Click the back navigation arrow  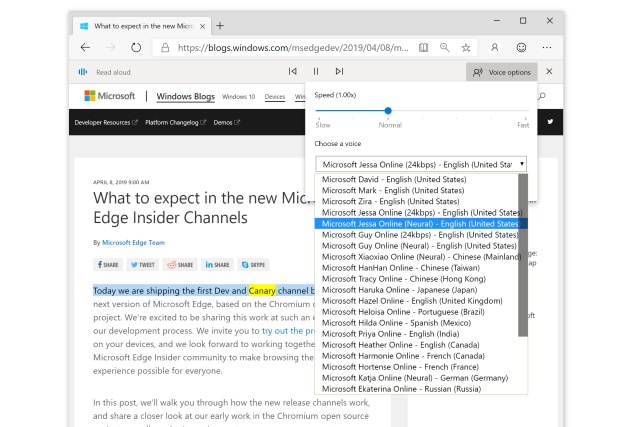tap(85, 47)
